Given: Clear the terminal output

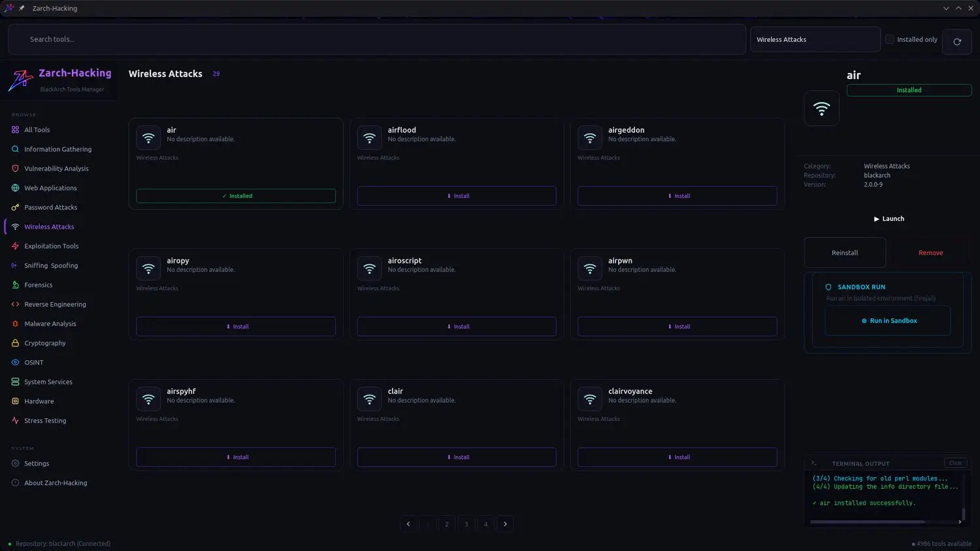Looking at the screenshot, I should click(x=955, y=463).
